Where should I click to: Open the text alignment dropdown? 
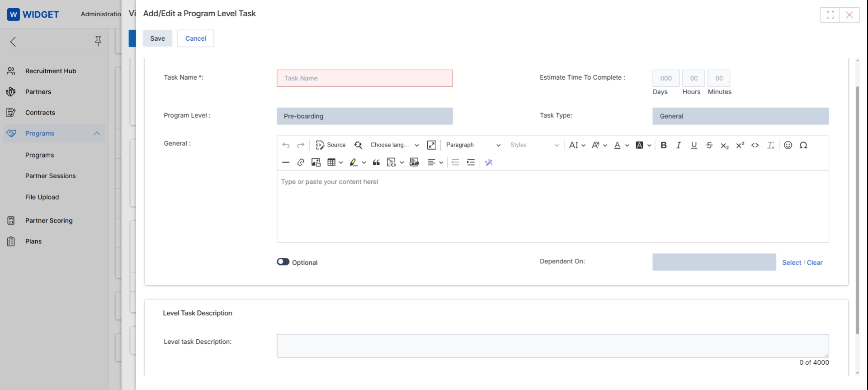tap(435, 162)
